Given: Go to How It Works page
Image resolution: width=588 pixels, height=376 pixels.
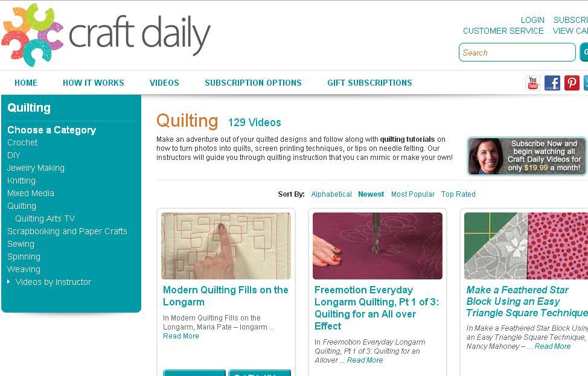Looking at the screenshot, I should coord(94,83).
